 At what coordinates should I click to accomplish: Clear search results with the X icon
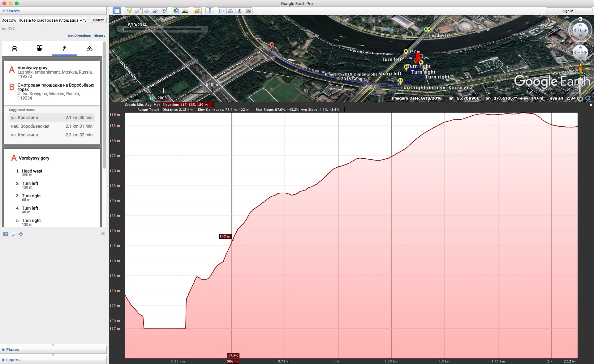pyautogui.click(x=103, y=233)
